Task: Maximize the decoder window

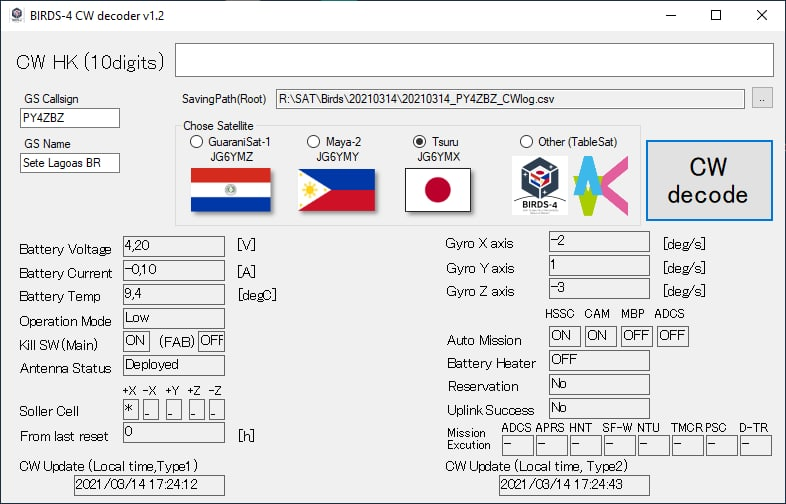Action: pyautogui.click(x=716, y=15)
